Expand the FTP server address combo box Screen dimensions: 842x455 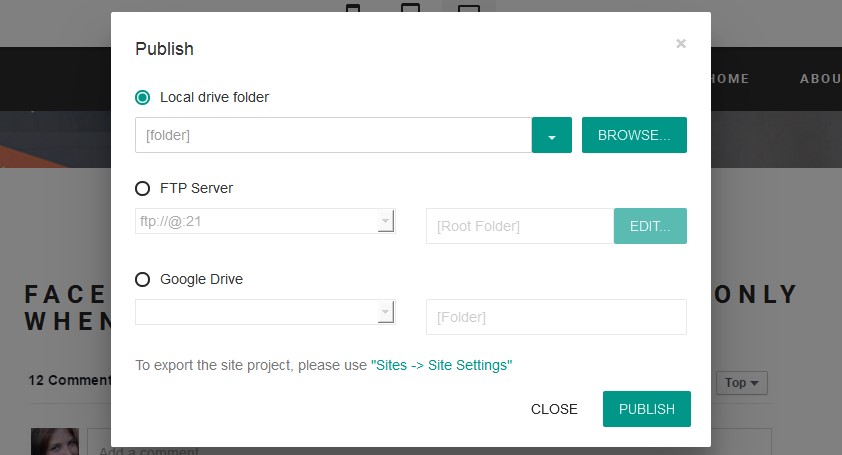tap(385, 221)
